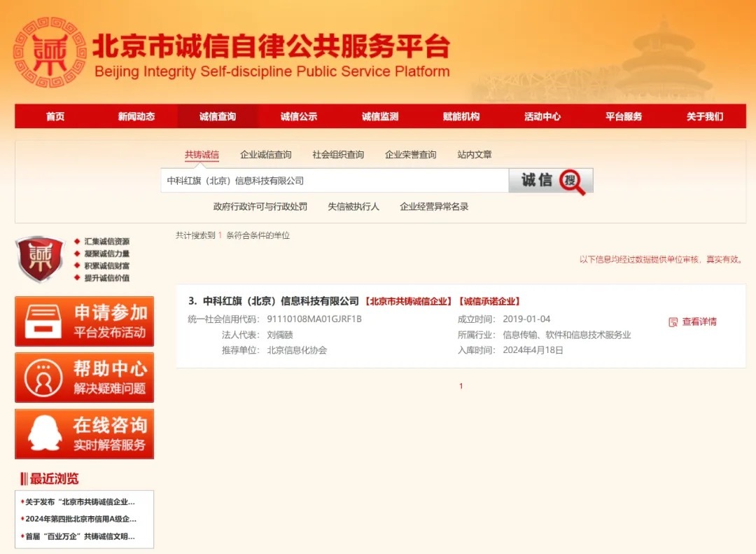Click the founding date 2019-01-04
This screenshot has height=554, width=756.
[x=526, y=319]
